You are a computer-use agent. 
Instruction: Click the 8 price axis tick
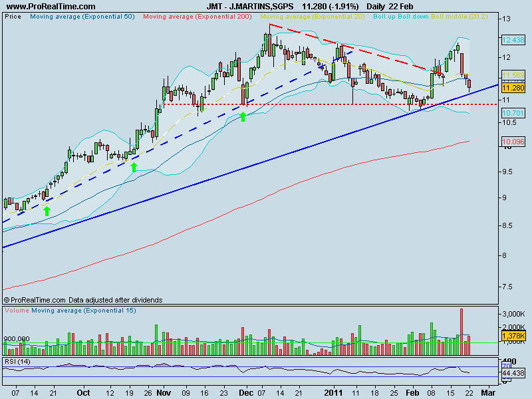coord(505,255)
